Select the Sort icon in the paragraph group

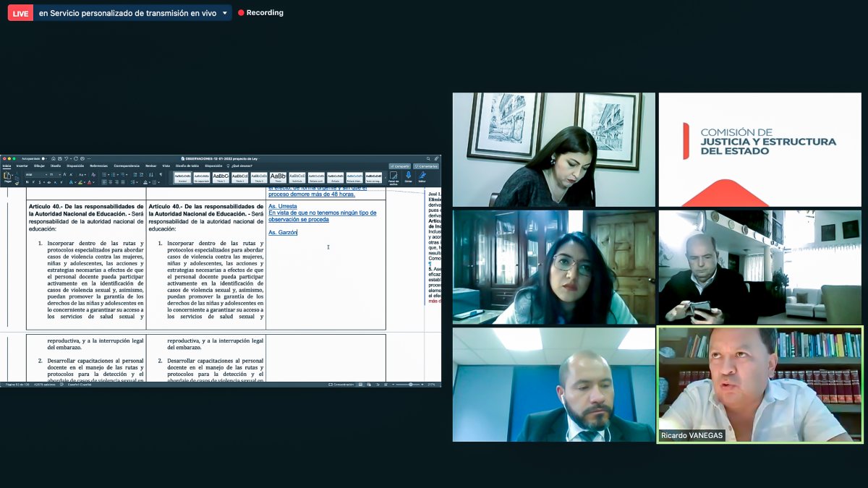click(151, 174)
